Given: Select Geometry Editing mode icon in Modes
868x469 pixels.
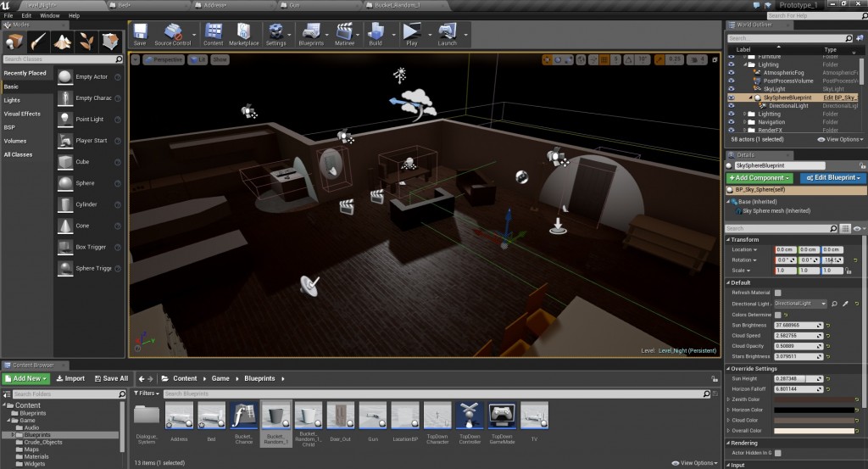Looking at the screenshot, I should [110, 42].
